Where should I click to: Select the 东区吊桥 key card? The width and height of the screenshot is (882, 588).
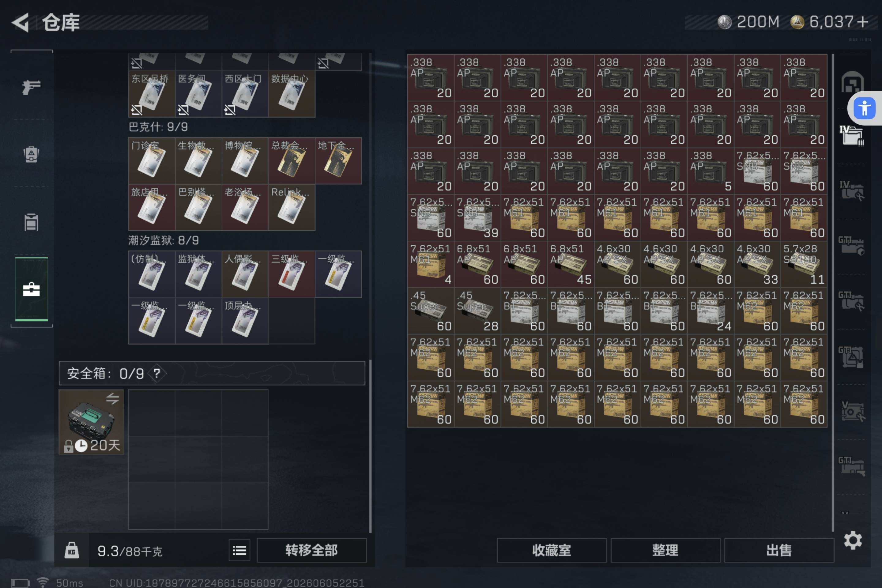tap(152, 94)
